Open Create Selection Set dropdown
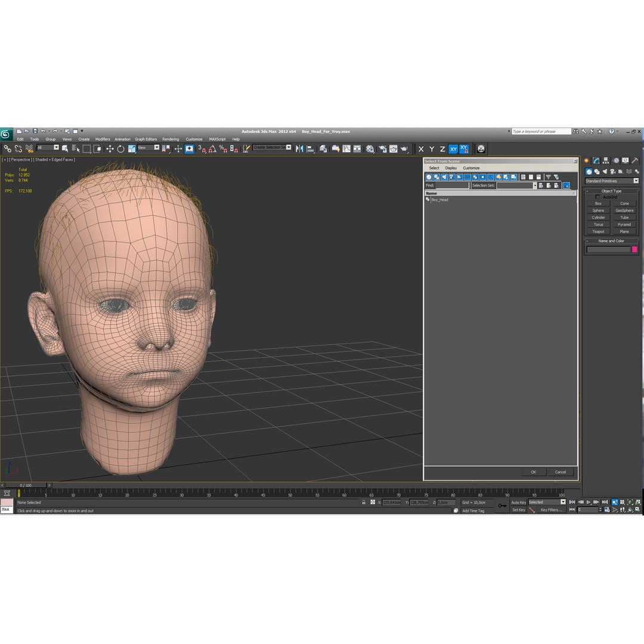The width and height of the screenshot is (644, 644). [273, 147]
